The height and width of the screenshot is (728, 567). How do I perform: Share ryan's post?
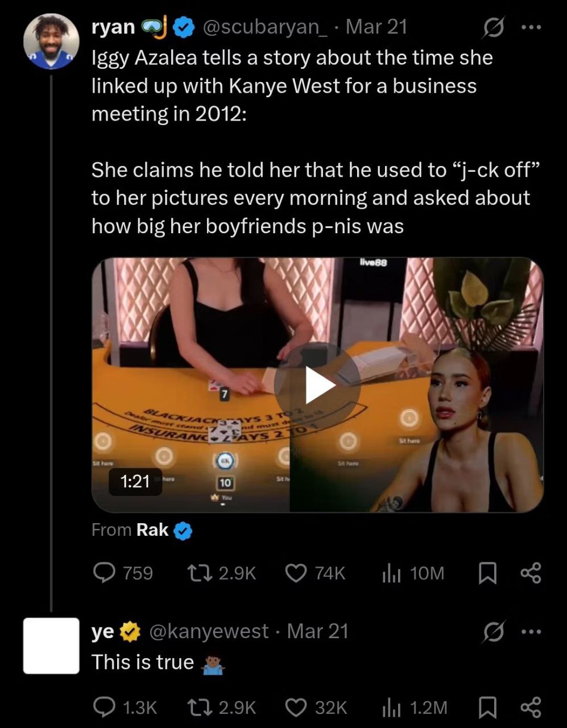[531, 573]
